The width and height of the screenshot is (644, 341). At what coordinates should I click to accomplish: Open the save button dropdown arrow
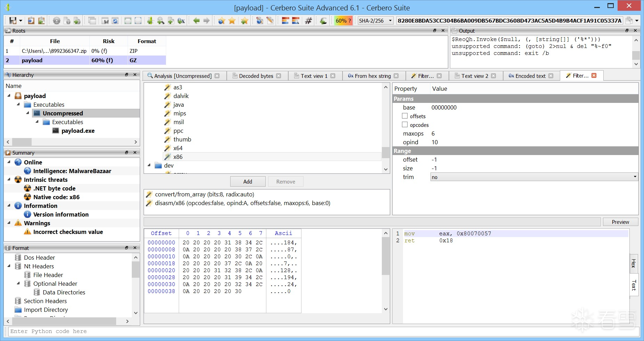[x=21, y=21]
